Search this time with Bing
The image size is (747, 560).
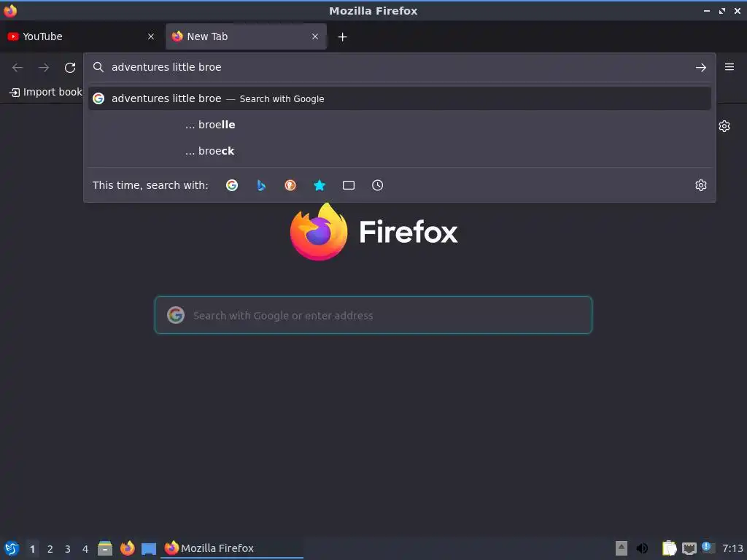[261, 185]
